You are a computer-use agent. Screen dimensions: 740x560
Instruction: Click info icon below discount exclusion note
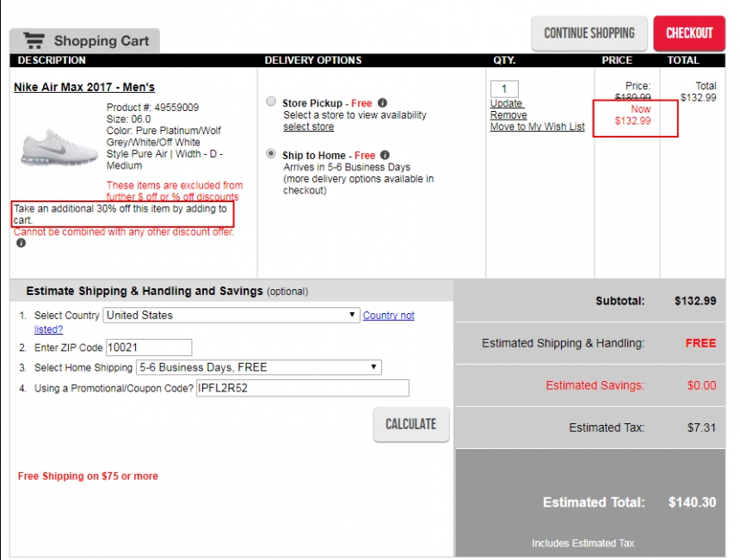click(21, 243)
